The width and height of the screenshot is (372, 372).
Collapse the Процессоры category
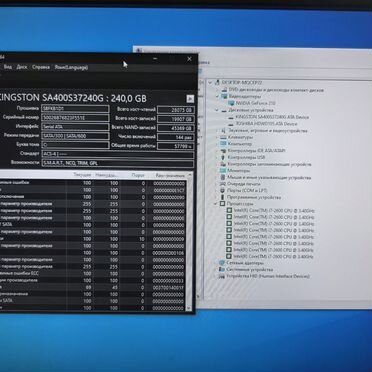(x=216, y=203)
